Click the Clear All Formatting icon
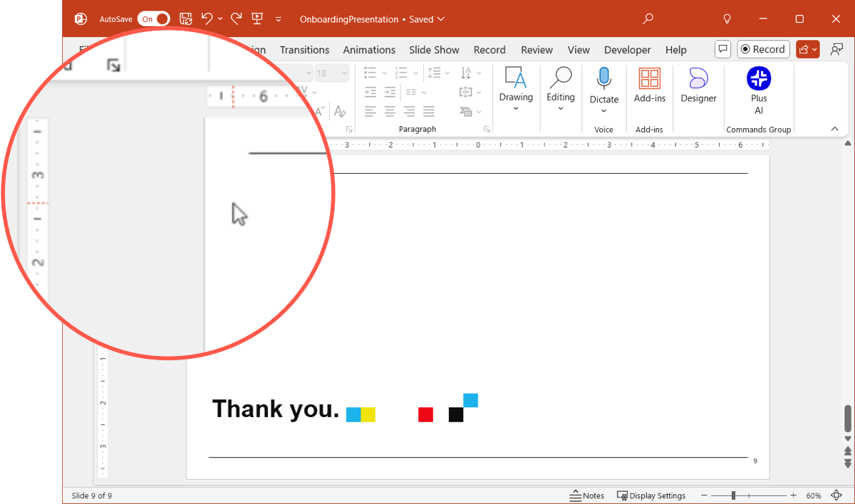Screen dimensions: 855x504 pyautogui.click(x=340, y=112)
